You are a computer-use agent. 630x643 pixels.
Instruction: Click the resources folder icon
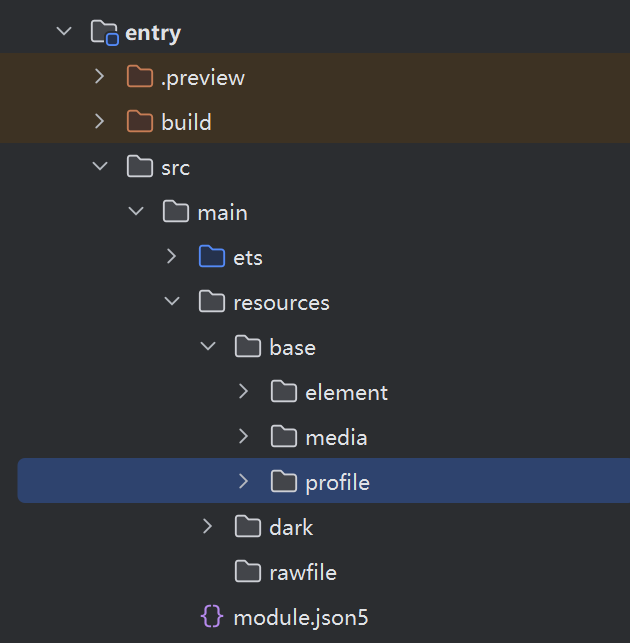(212, 302)
